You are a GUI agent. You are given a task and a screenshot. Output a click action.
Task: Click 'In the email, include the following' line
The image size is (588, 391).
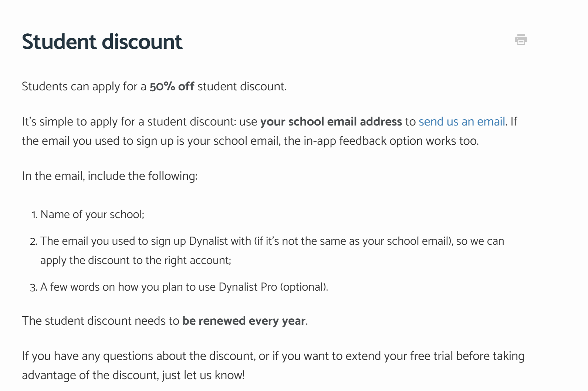(110, 176)
